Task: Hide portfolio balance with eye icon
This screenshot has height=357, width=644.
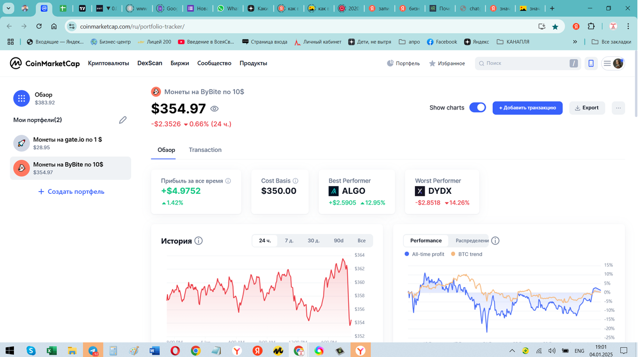Action: [215, 109]
